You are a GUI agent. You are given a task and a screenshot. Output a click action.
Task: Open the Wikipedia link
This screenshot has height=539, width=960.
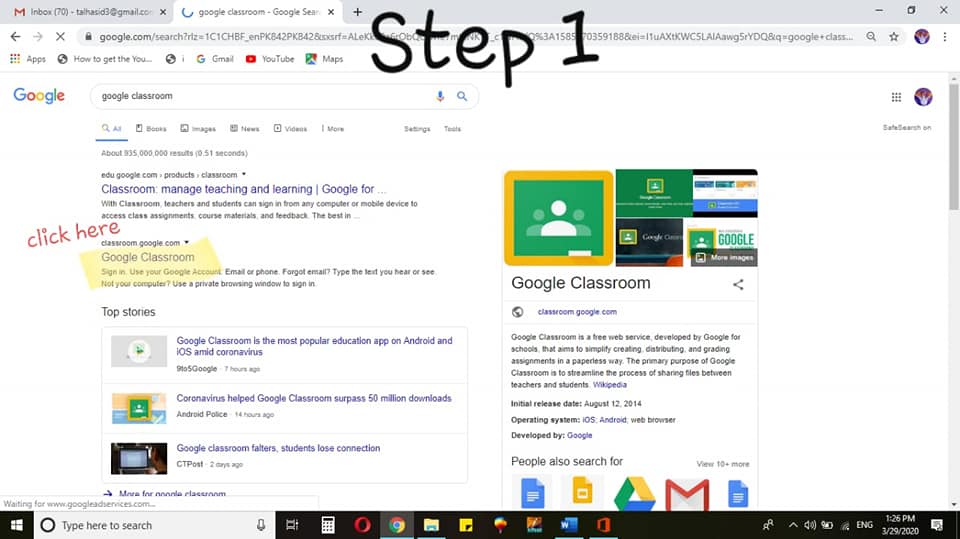tap(610, 385)
